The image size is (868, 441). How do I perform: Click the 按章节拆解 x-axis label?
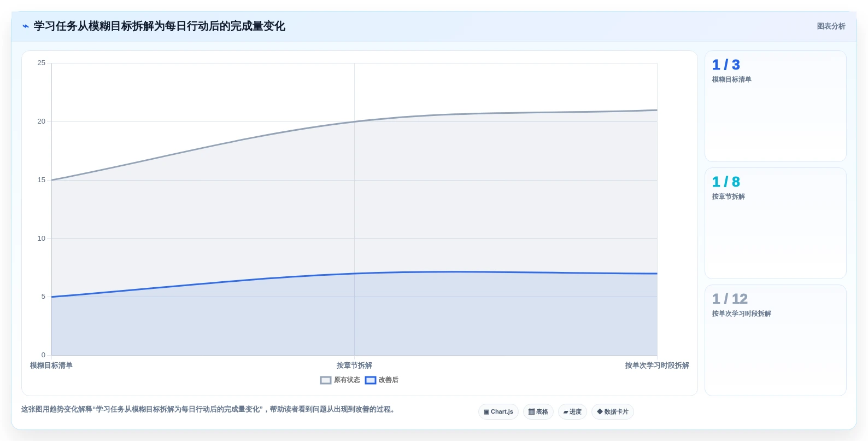pyautogui.click(x=354, y=365)
